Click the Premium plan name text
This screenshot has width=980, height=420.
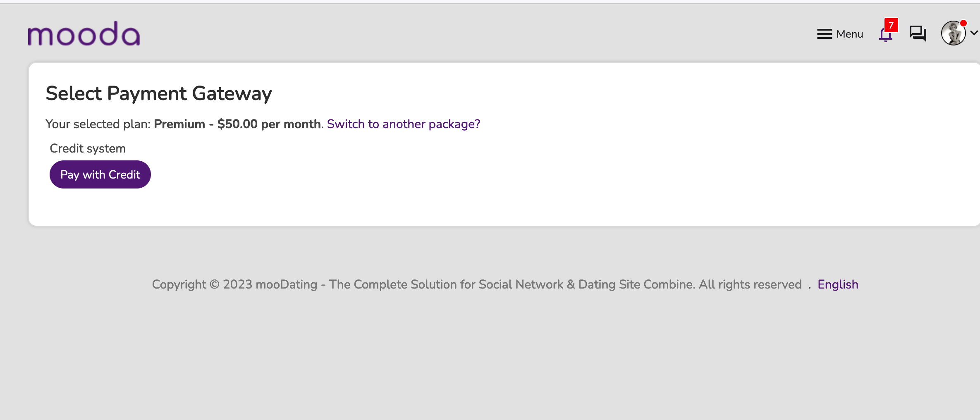click(x=179, y=124)
